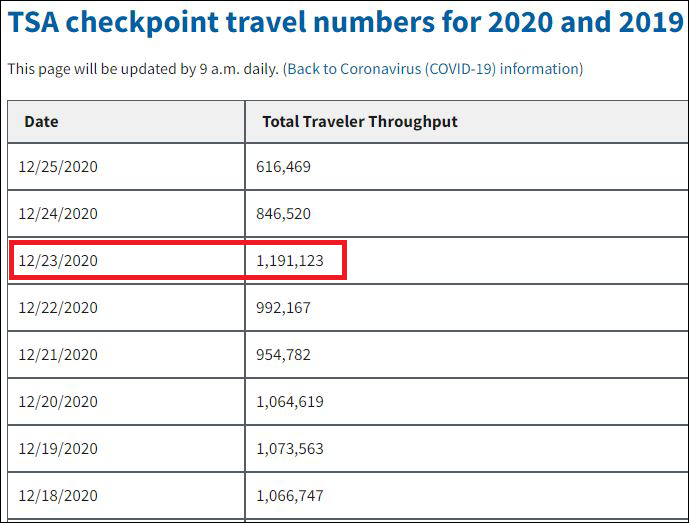Click the highlighted value 1,191,123

290,261
